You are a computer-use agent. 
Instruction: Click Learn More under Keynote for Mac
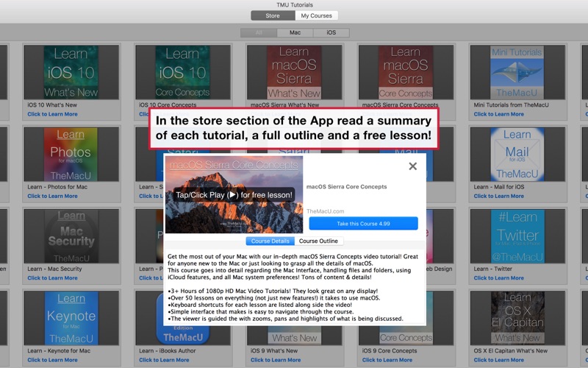pyautogui.click(x=52, y=360)
